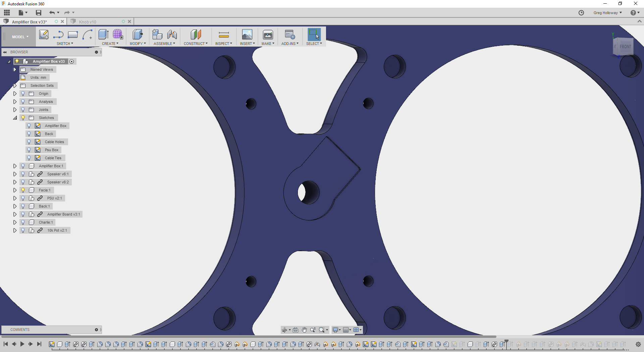Switch to the Knob v10 tab
Image resolution: width=644 pixels, height=352 pixels.
(x=87, y=21)
